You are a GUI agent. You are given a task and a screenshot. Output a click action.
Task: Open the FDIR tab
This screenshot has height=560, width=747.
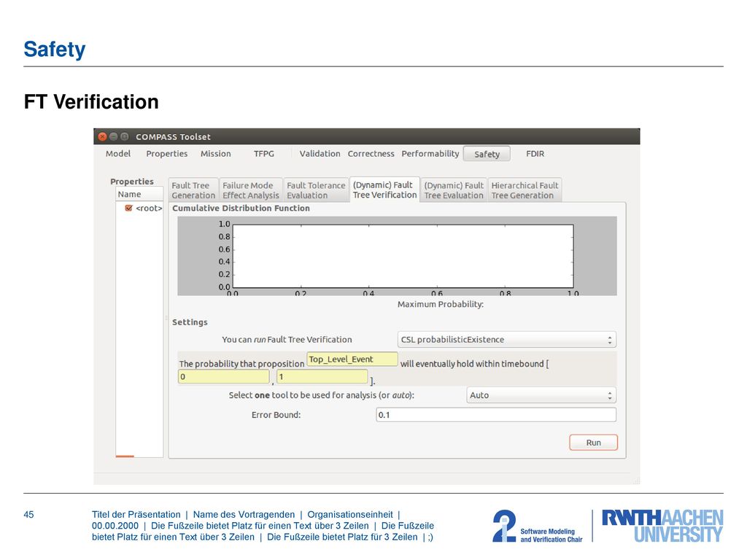point(535,153)
